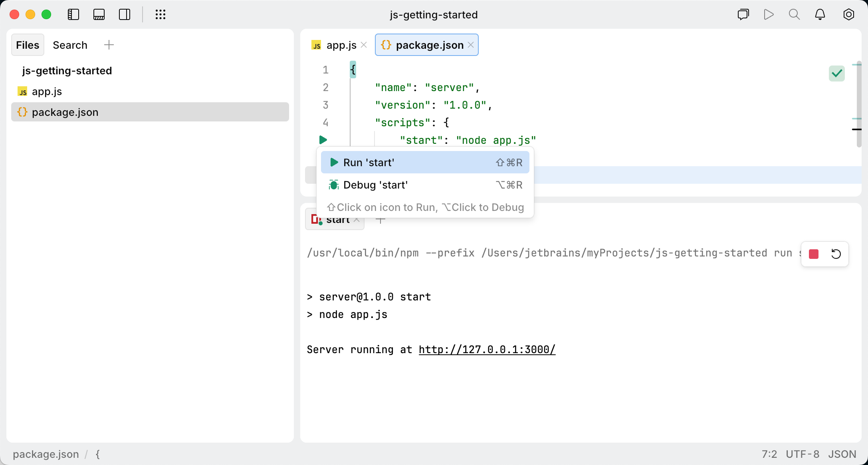Open the app launcher grid icon

pyautogui.click(x=161, y=14)
